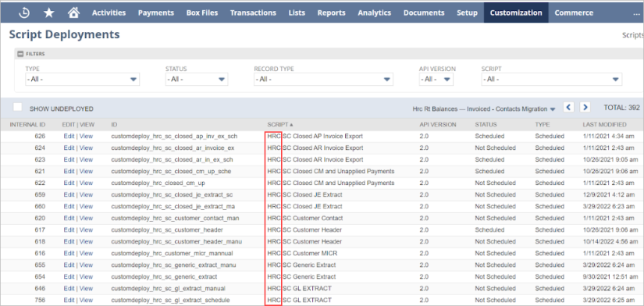Open the API Version filter dropdown
The height and width of the screenshot is (306, 644).
click(x=436, y=80)
